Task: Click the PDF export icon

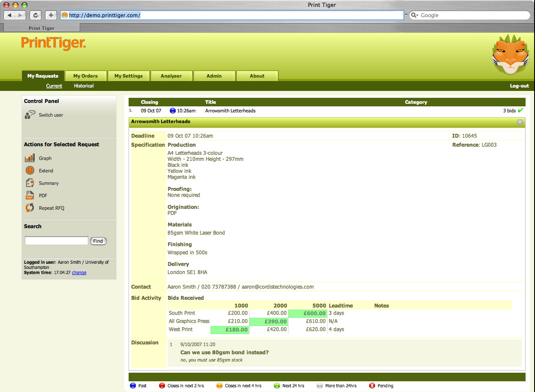Action: (x=30, y=196)
